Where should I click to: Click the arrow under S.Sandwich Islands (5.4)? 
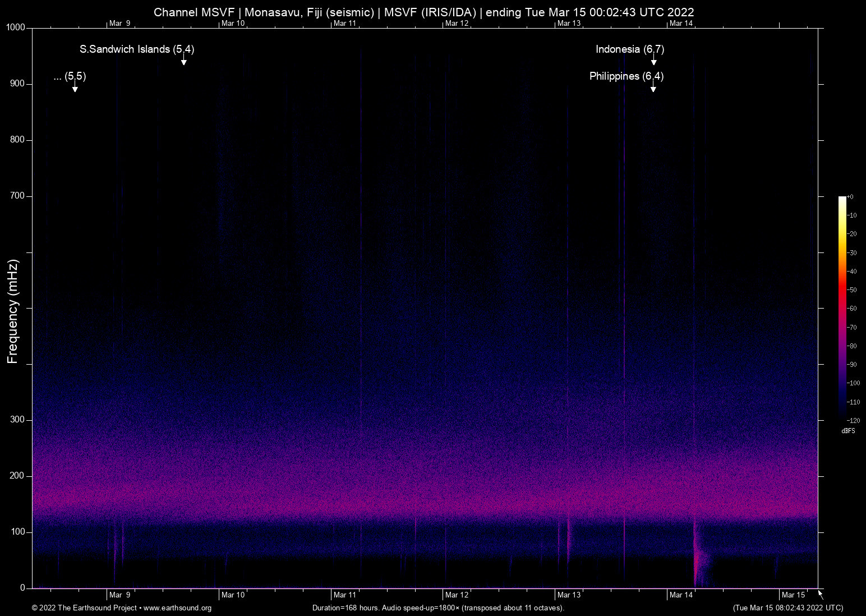[x=183, y=61]
